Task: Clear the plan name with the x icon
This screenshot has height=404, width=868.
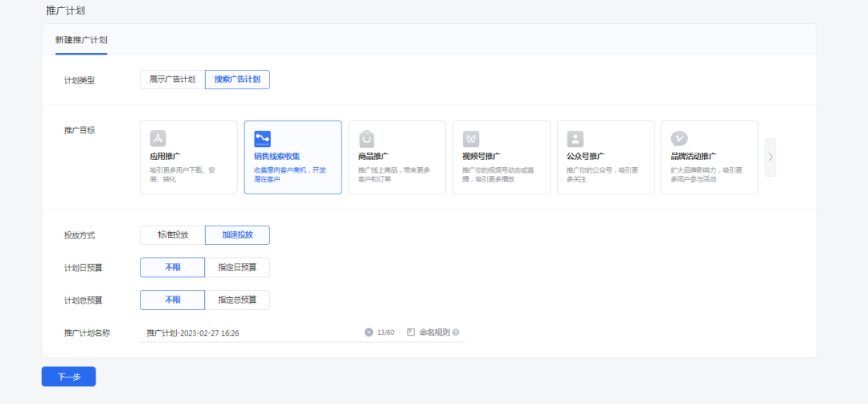Action: point(369,332)
